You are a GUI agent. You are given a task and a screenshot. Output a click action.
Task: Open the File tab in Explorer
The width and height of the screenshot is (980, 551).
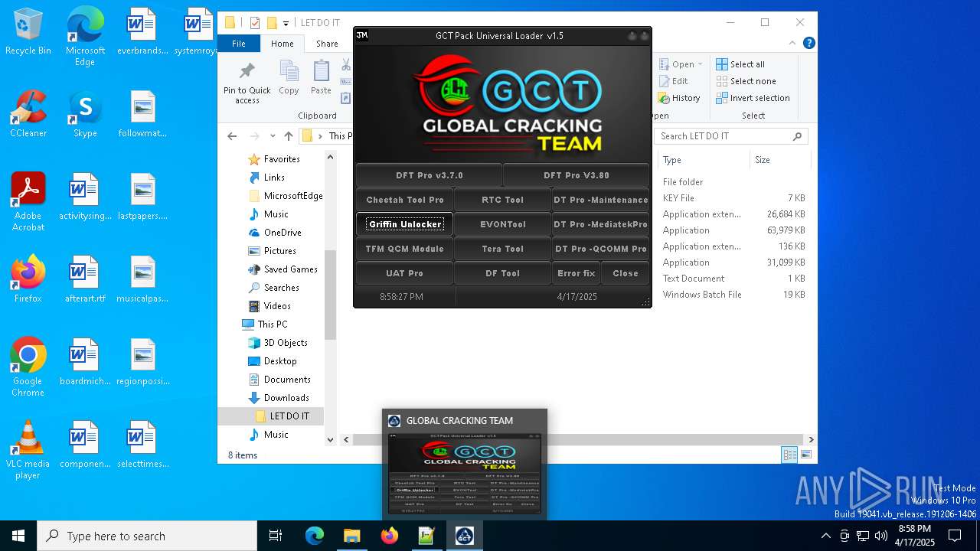[x=239, y=44]
